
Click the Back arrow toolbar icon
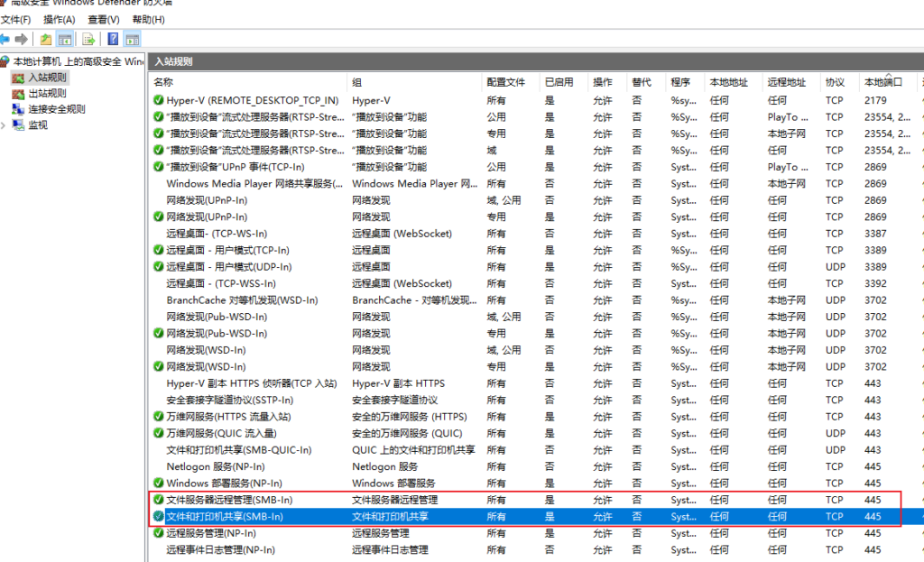pyautogui.click(x=5, y=39)
